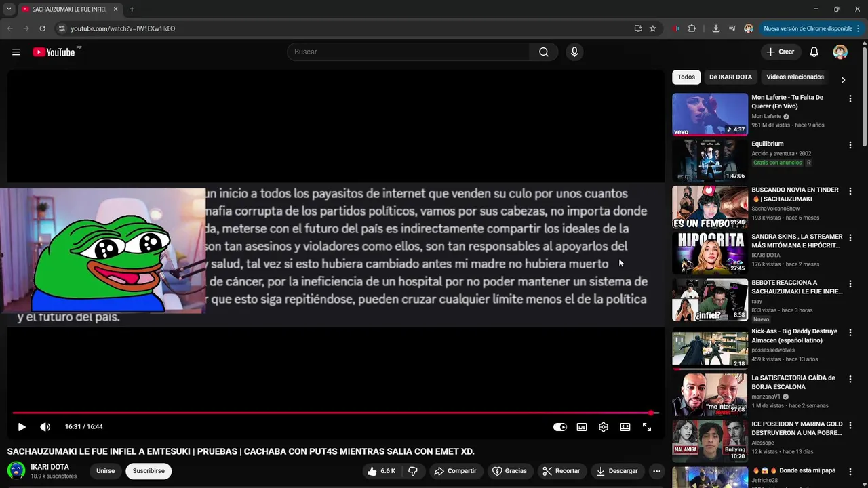Go back in Chrome history

pyautogui.click(x=10, y=28)
